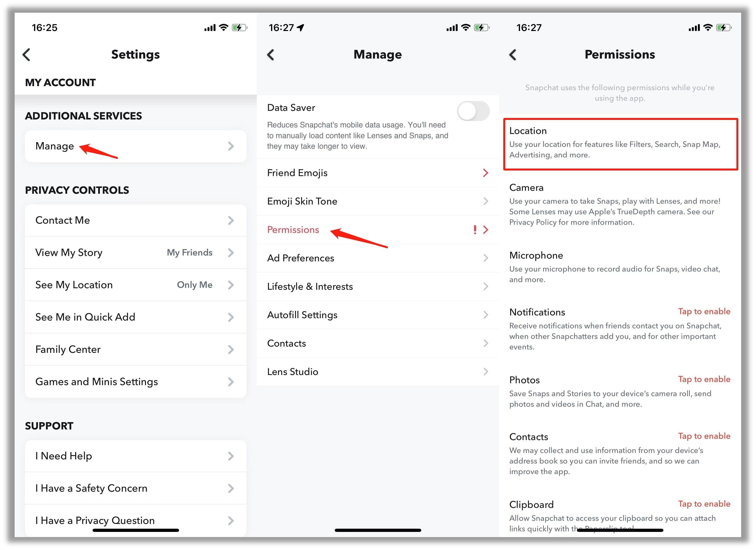The width and height of the screenshot is (756, 550).
Task: Tap 'Games and Minis Settings' label
Action: click(x=97, y=382)
